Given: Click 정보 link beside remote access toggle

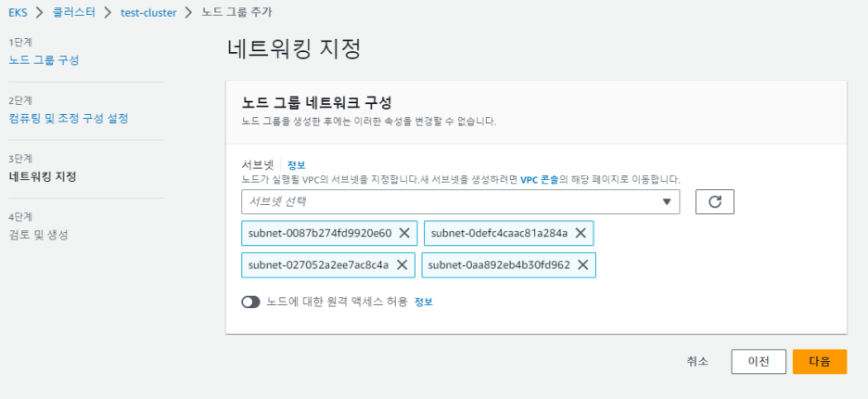Looking at the screenshot, I should [423, 302].
